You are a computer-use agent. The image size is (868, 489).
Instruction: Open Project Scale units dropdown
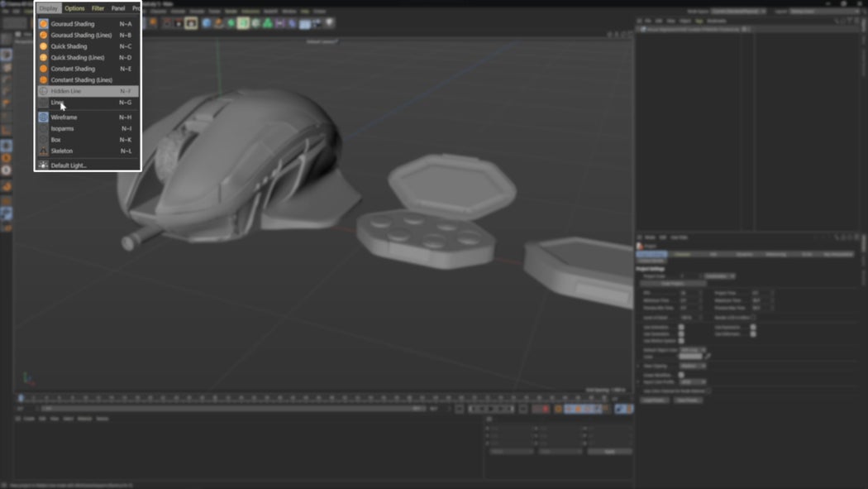(x=719, y=276)
